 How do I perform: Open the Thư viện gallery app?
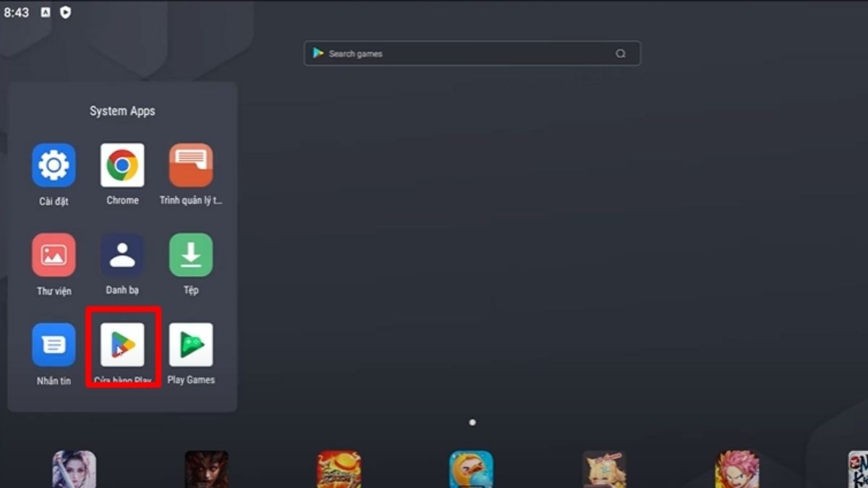click(54, 255)
